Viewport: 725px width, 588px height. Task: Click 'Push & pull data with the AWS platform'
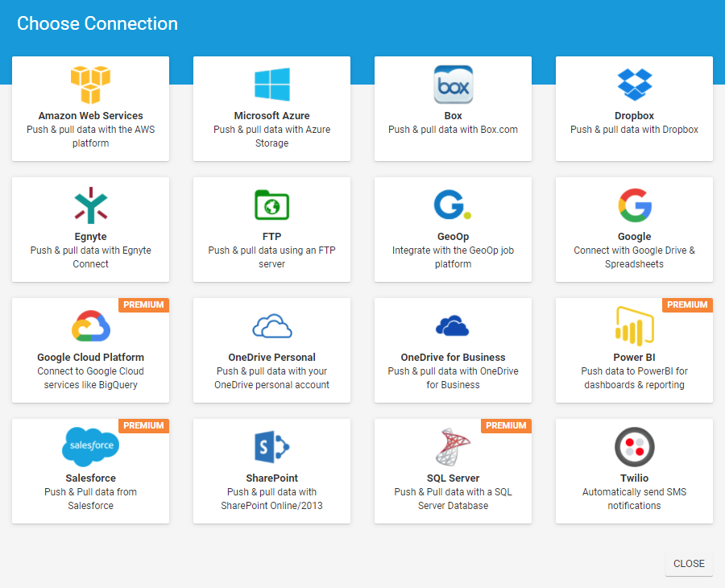click(90, 136)
